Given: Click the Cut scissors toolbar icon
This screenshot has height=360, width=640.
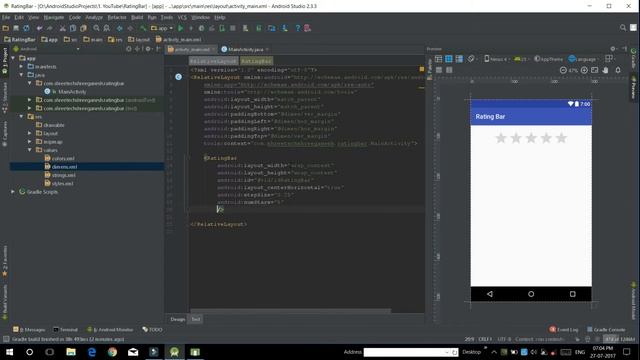Looking at the screenshot, I should coord(62,28).
